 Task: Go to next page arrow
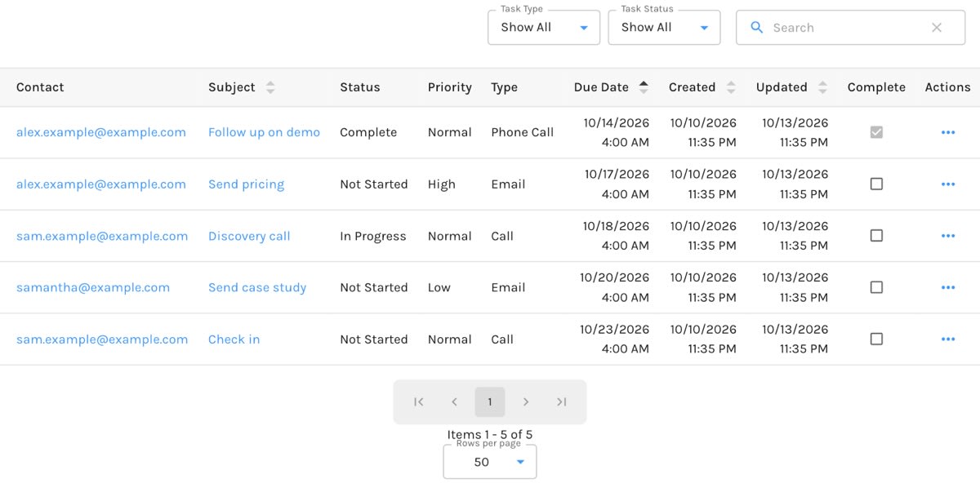click(526, 401)
